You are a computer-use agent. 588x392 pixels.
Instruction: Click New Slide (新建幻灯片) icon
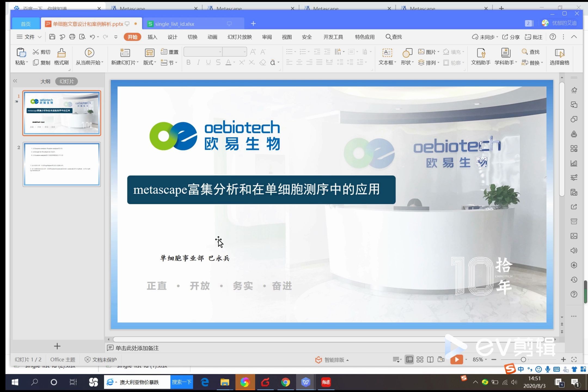click(125, 53)
